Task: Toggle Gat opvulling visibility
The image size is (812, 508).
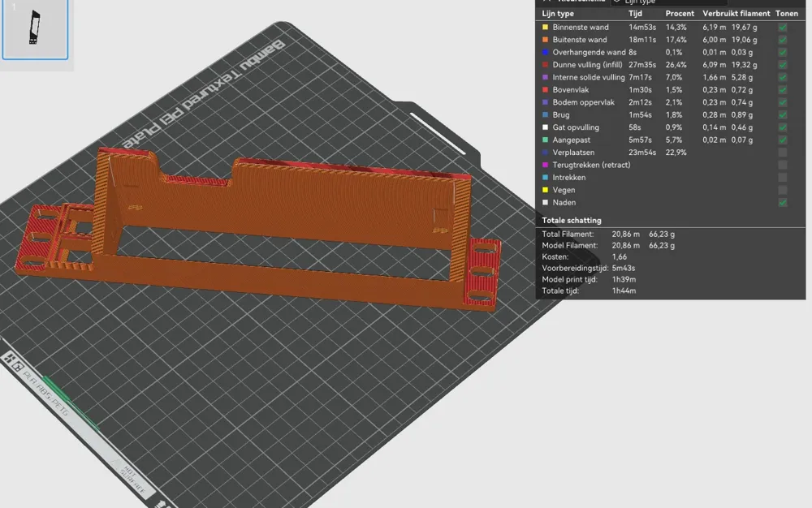Action: (x=783, y=127)
